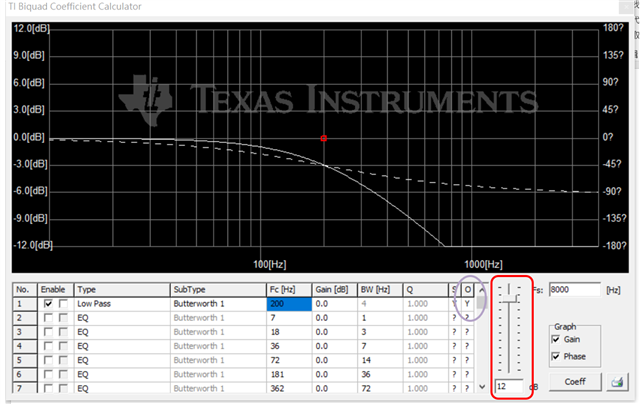Click the 'SubType' column header
Image resolution: width=640 pixels, height=404 pixels.
tap(218, 290)
